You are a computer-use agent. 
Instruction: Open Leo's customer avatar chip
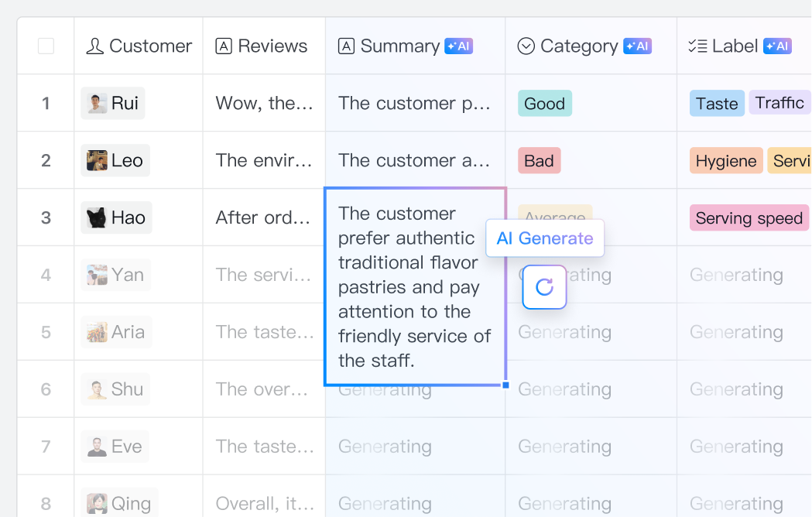[115, 161]
